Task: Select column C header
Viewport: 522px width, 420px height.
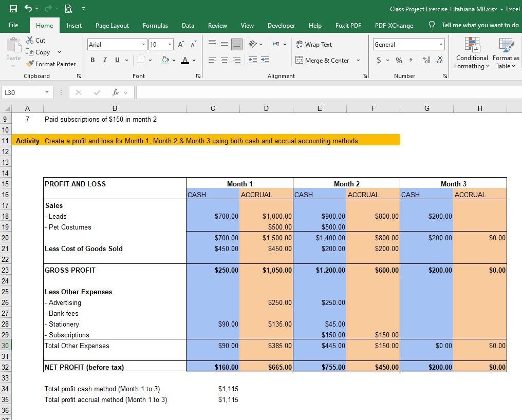Action: click(213, 108)
